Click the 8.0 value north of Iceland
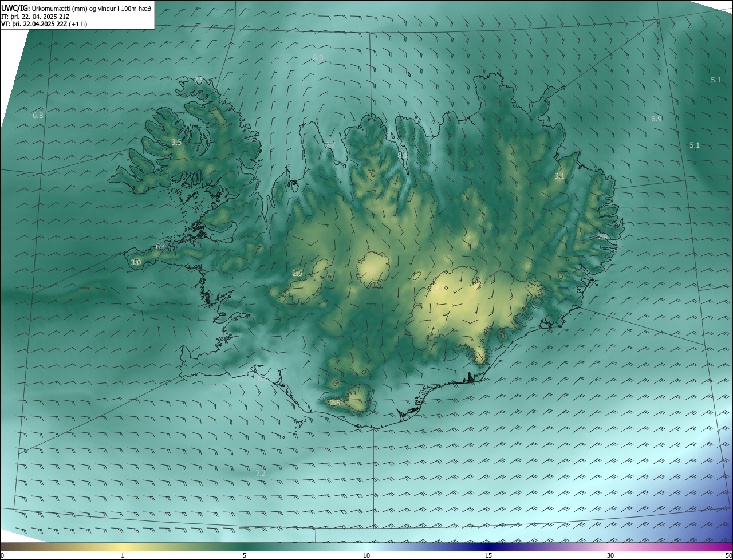 click(318, 58)
